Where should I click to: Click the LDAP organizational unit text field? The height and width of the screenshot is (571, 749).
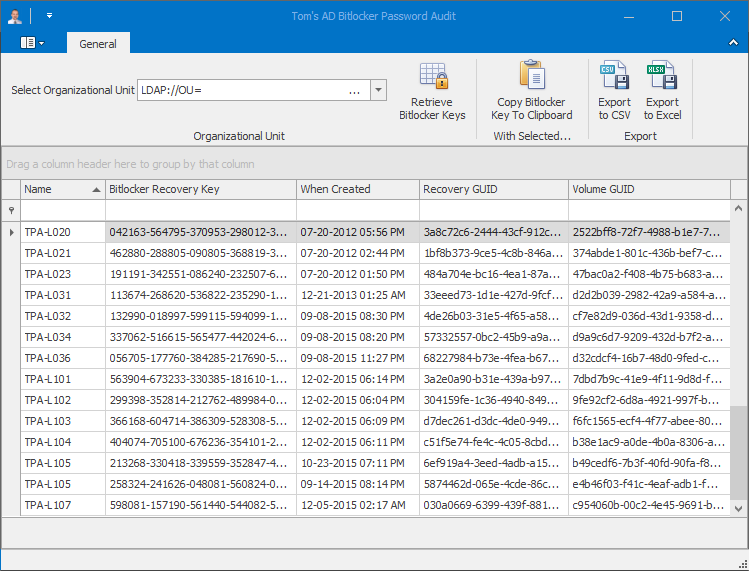point(240,90)
